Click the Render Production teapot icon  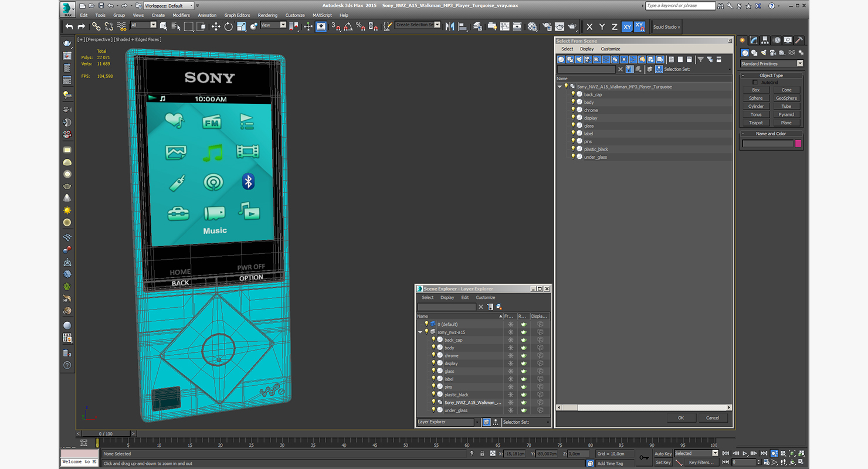coord(572,26)
